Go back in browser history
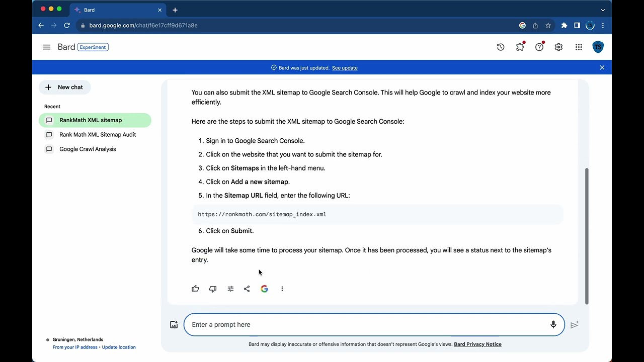 [x=41, y=25]
